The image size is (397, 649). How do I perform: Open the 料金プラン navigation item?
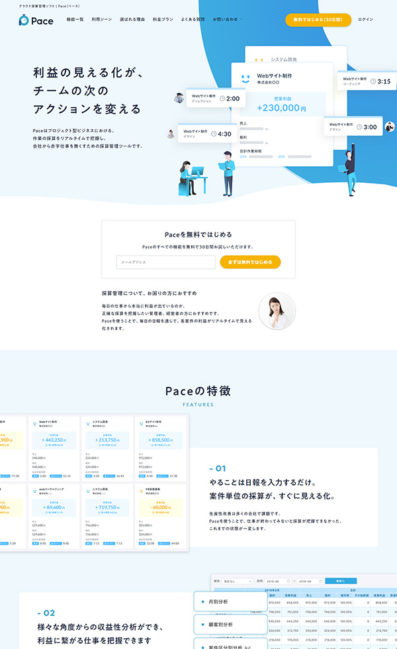click(x=163, y=19)
